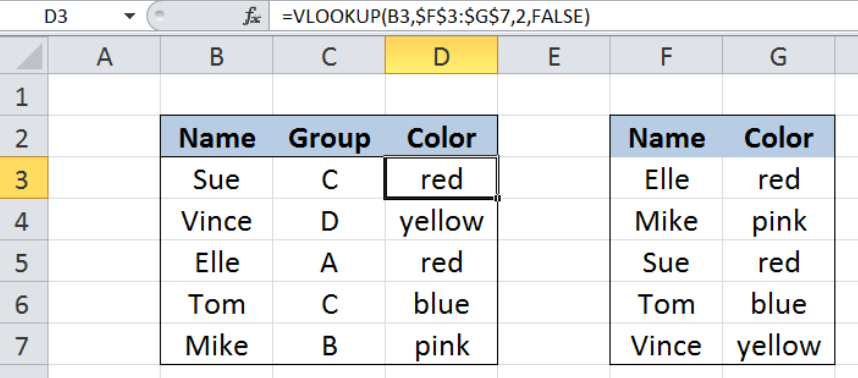
Task: Select cell G4 showing pink
Action: [778, 219]
